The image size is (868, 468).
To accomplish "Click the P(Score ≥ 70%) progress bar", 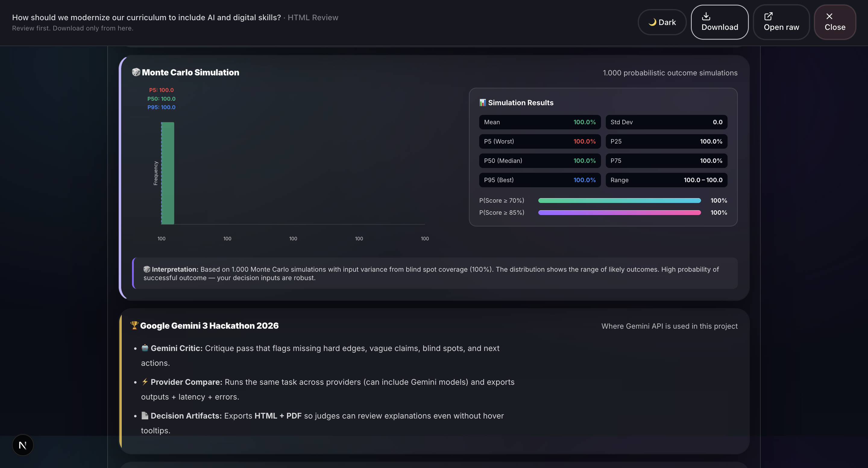I will pos(619,201).
